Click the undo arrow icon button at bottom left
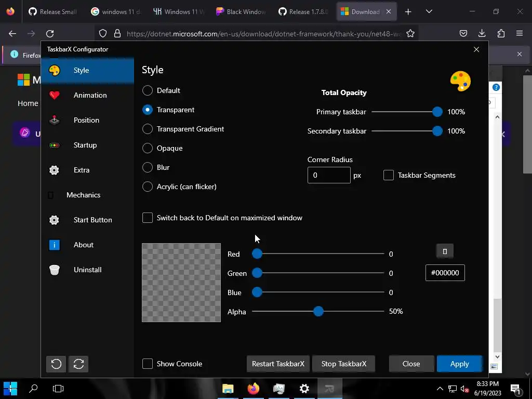 (56, 364)
